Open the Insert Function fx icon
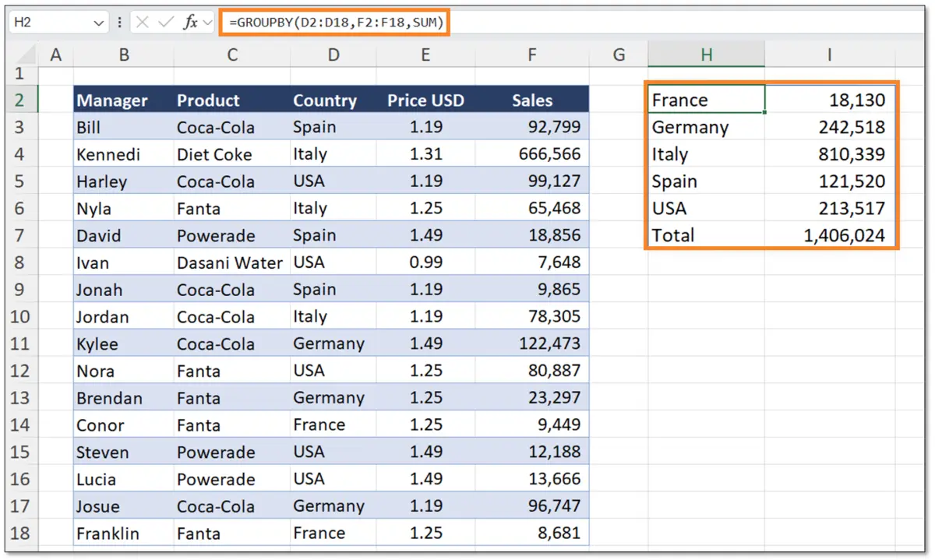935x560 pixels. (x=190, y=23)
